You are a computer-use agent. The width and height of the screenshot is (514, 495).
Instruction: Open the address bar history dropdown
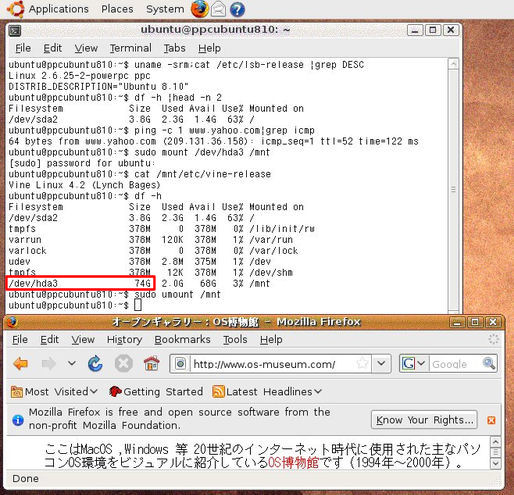tap(381, 364)
